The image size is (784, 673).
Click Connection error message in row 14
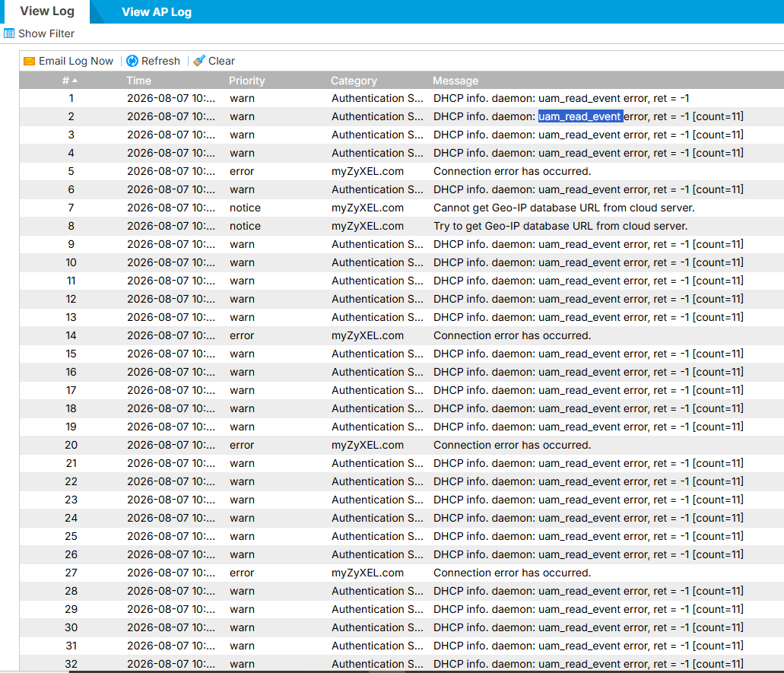coord(512,335)
